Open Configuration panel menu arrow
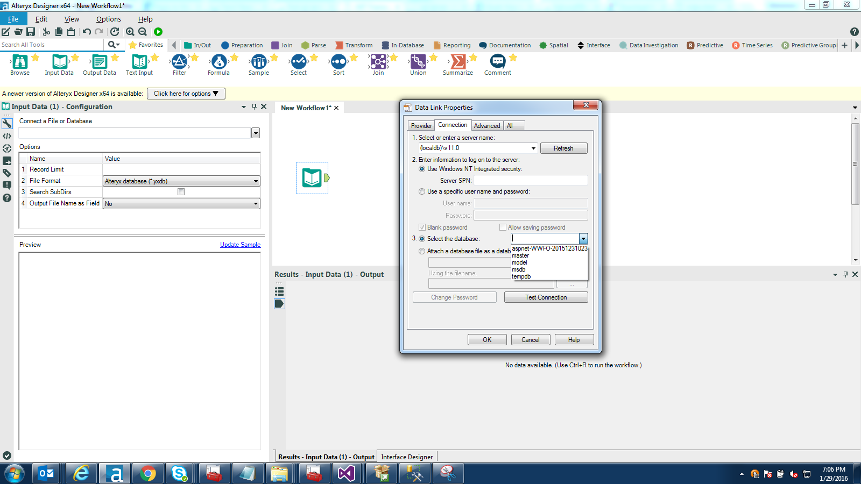The image size is (868, 484). tap(244, 107)
